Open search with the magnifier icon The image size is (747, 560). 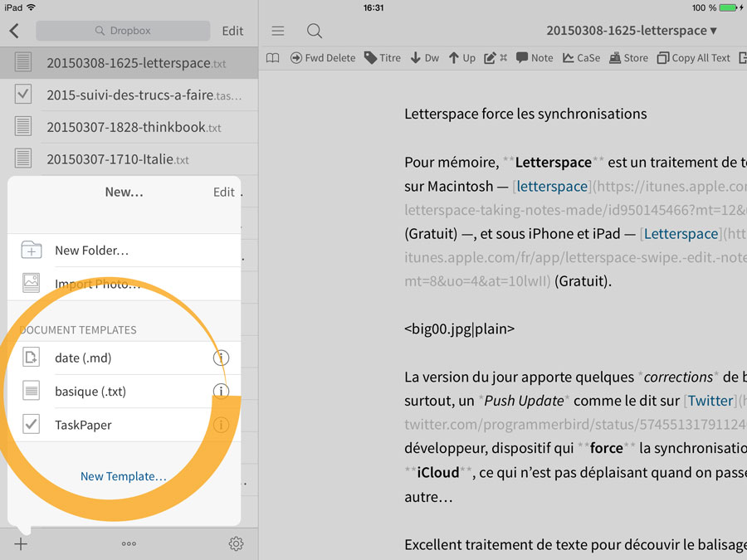coord(315,31)
